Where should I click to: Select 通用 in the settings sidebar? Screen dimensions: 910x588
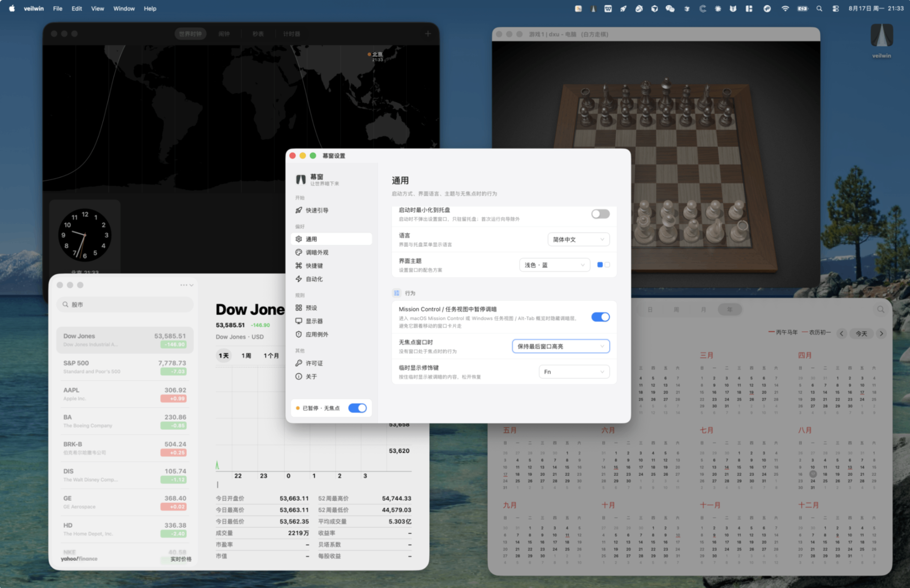coord(331,239)
